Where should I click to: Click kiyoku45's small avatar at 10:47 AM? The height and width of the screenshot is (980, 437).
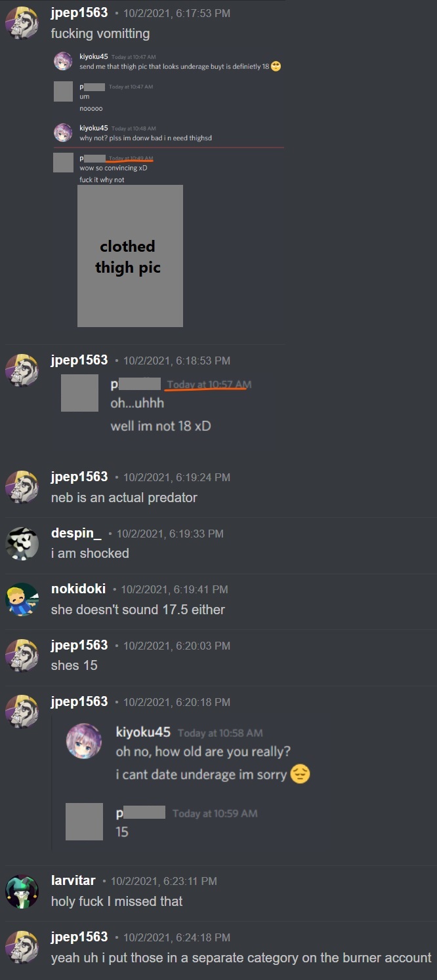(x=63, y=61)
